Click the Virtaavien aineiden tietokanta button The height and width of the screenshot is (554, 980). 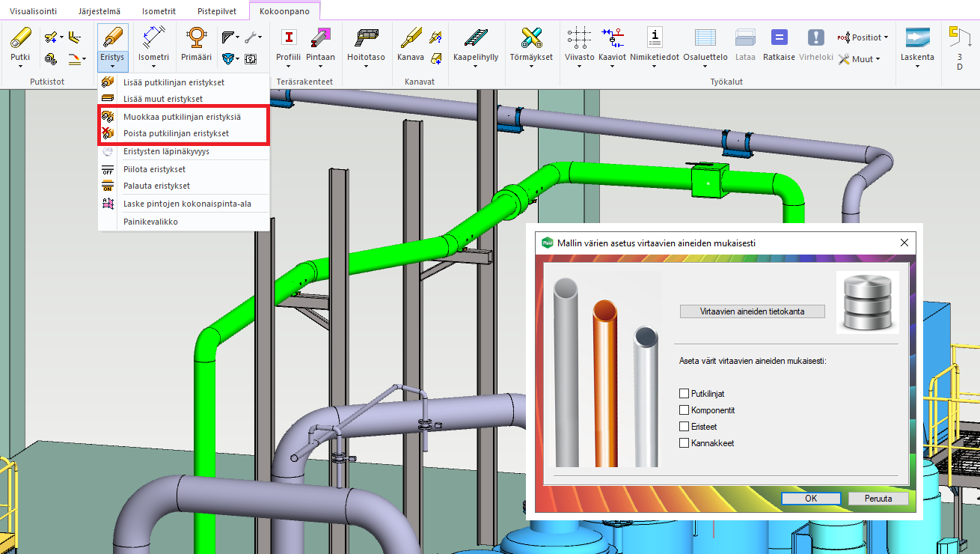point(752,311)
